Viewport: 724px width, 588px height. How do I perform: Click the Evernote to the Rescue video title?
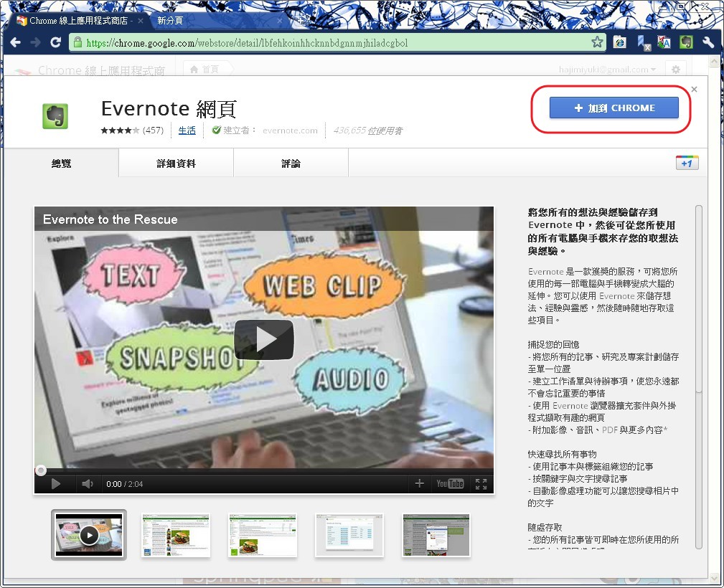(111, 219)
